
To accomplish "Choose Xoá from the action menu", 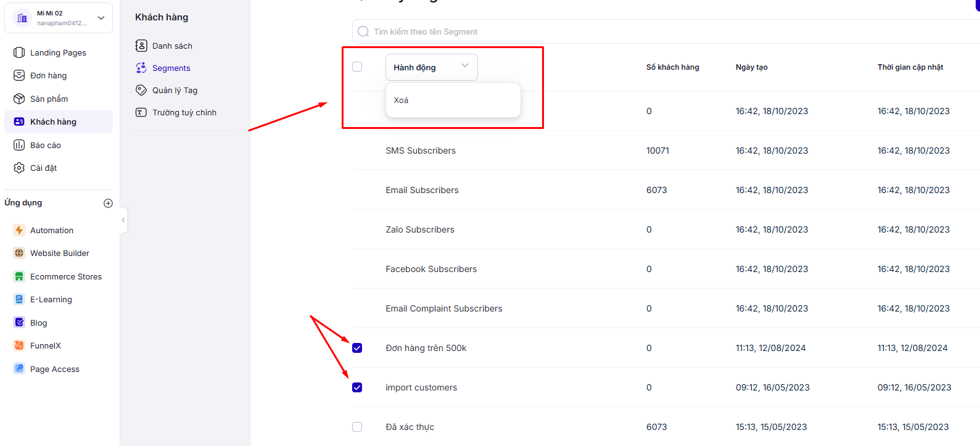I will pos(401,100).
